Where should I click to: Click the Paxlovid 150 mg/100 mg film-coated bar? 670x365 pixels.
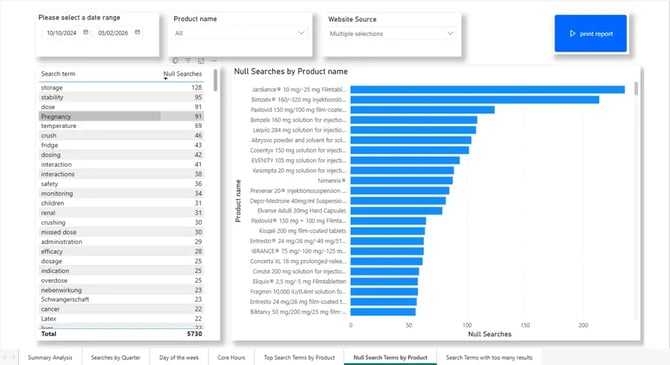(x=423, y=110)
